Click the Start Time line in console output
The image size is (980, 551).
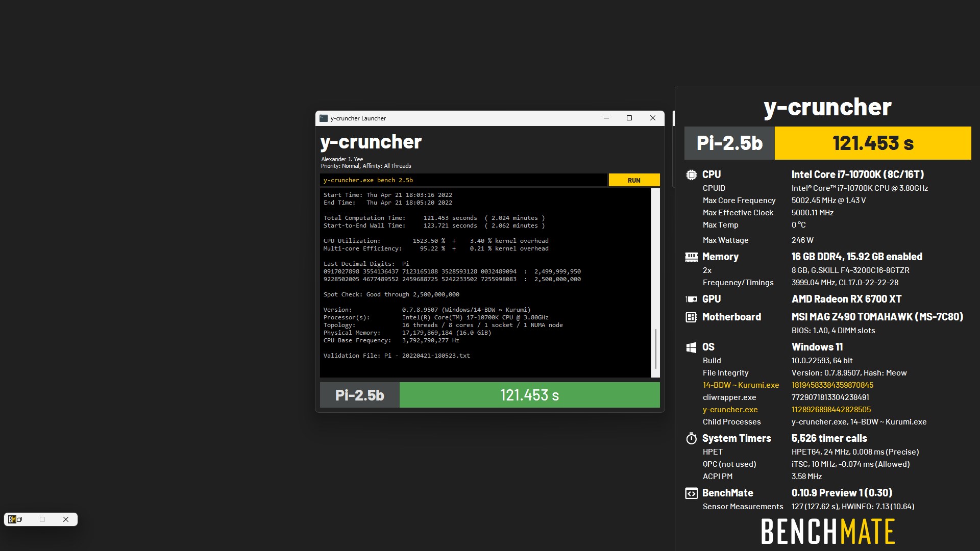point(387,195)
